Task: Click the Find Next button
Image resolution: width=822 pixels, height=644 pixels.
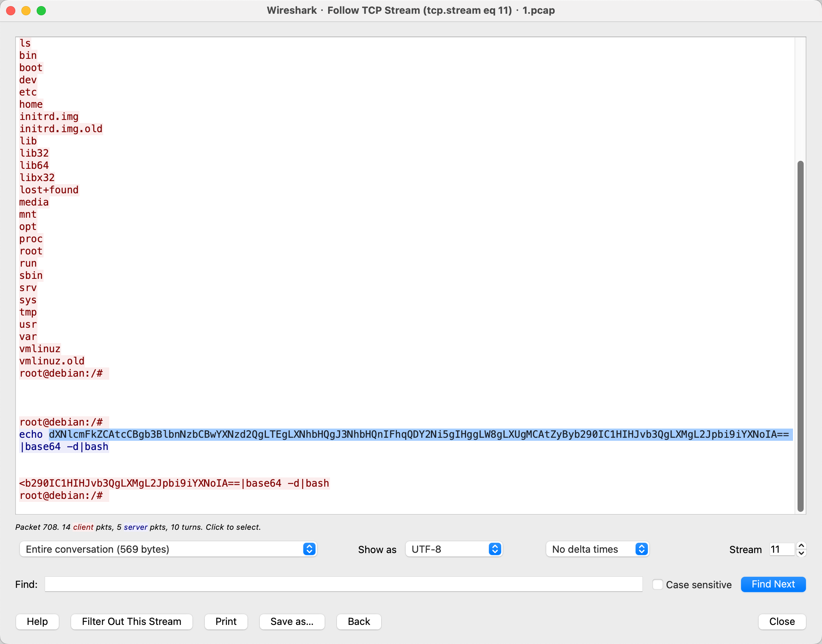Action: (x=773, y=584)
